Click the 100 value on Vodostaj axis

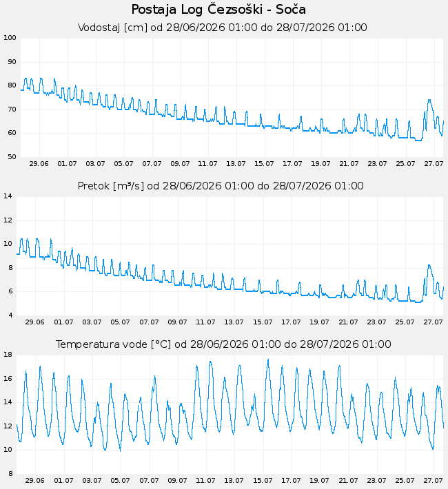10,38
